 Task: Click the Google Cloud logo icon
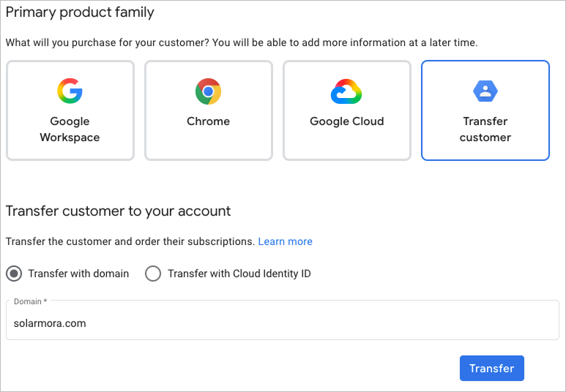346,91
